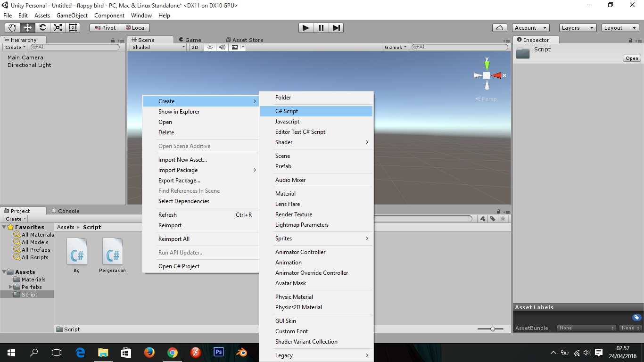Click the blue asset label tag icon
Image resolution: width=644 pixels, height=362 pixels.
(637, 317)
